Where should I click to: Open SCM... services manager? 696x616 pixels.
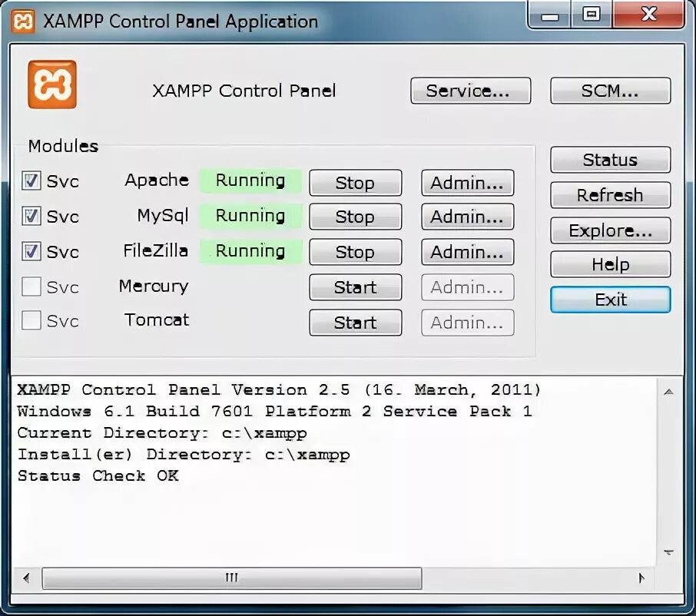click(x=610, y=91)
